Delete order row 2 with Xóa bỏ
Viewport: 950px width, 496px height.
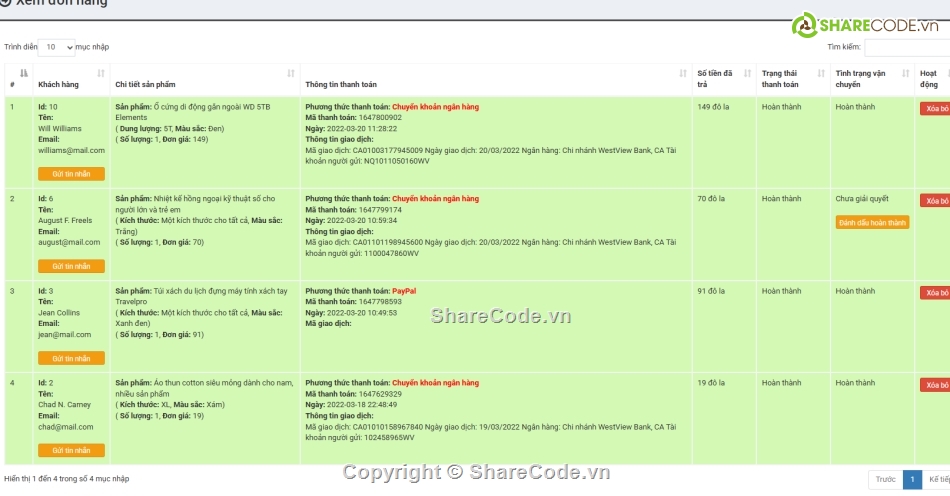[x=935, y=200]
